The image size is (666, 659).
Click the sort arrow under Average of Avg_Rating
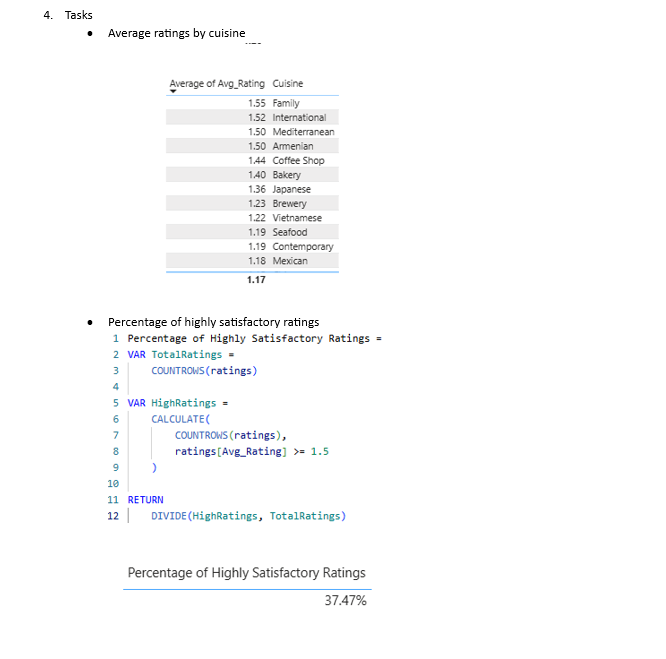pos(173,91)
